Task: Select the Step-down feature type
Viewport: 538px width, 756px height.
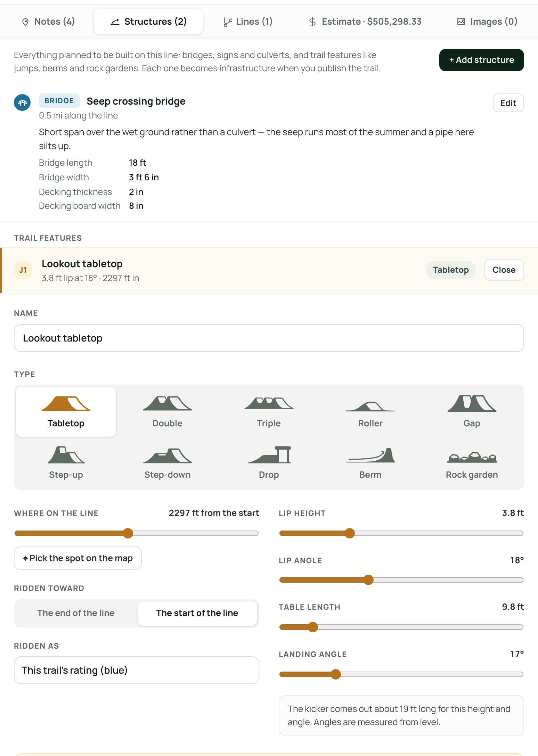Action: (x=168, y=463)
